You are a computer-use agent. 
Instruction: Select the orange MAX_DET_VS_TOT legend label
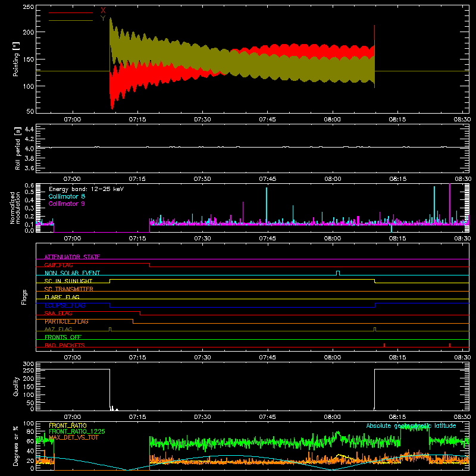[x=74, y=437]
